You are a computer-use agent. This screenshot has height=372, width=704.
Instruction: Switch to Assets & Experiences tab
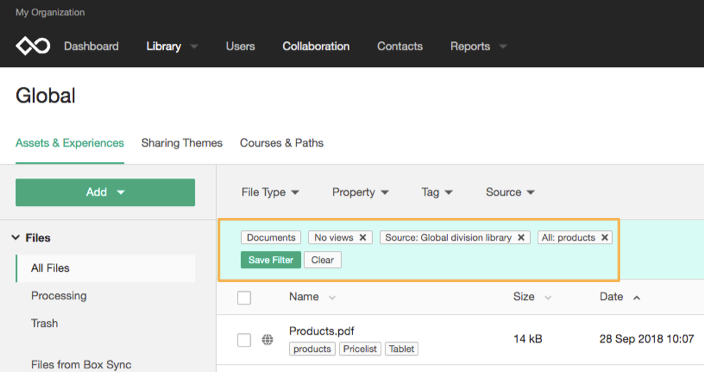click(70, 143)
